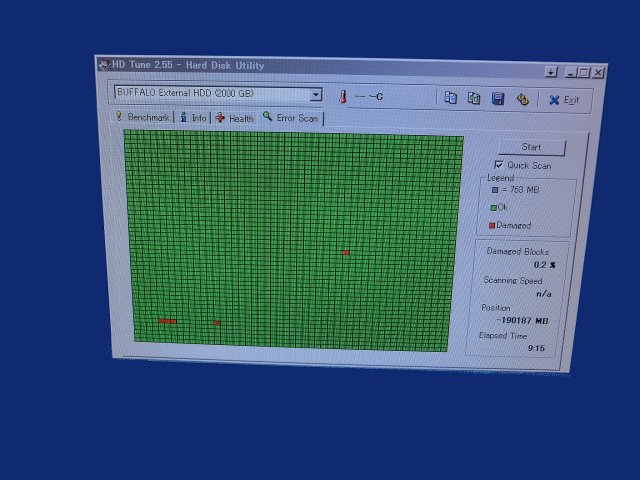
Task: Maximize the HD Tune window
Action: coord(584,73)
